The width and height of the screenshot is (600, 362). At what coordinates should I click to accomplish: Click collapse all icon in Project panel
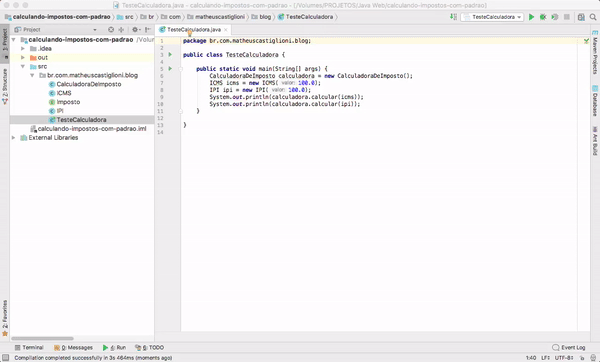(121, 29)
